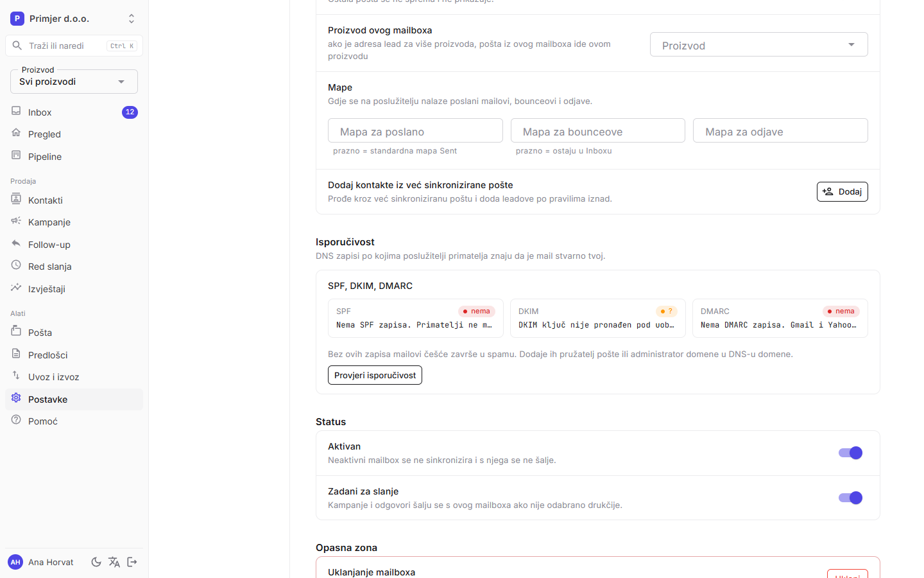Toggle the Zadani za slanje switch
Viewport: 924px width, 578px height.
[x=850, y=498]
